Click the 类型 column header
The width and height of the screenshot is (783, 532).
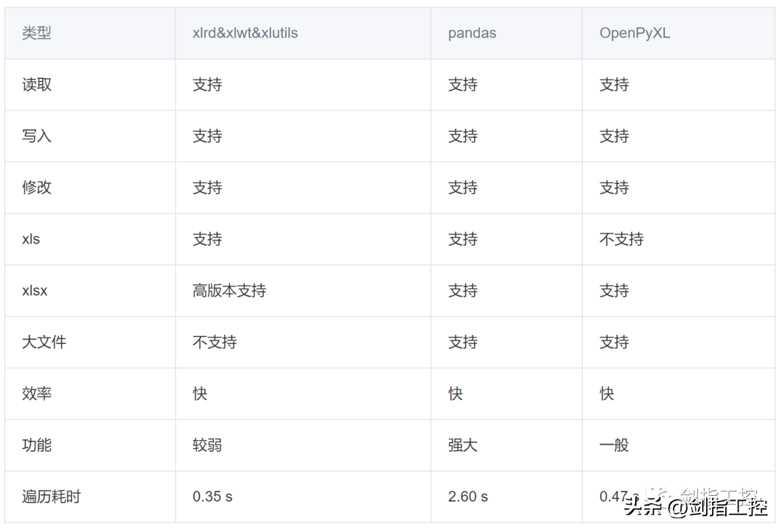click(37, 33)
